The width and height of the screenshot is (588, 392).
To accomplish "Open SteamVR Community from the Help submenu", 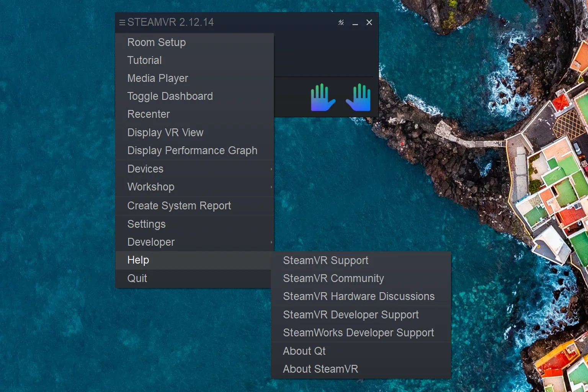I will [x=361, y=278].
